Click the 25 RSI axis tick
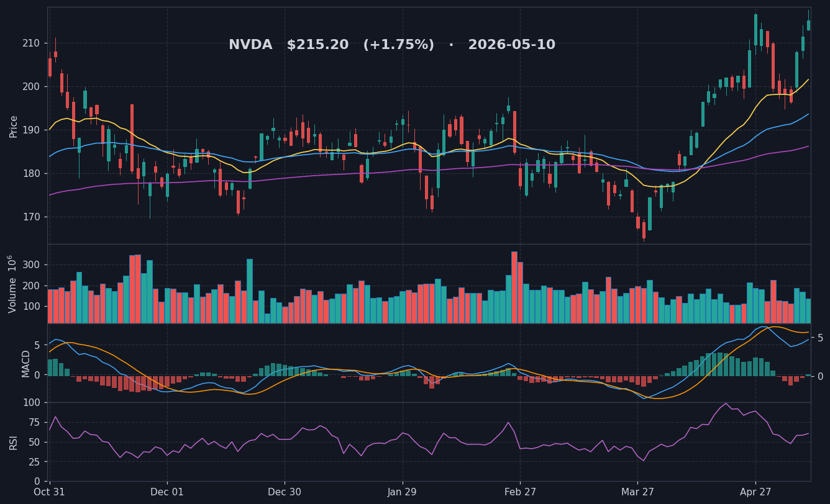This screenshot has width=830, height=504. click(x=35, y=462)
